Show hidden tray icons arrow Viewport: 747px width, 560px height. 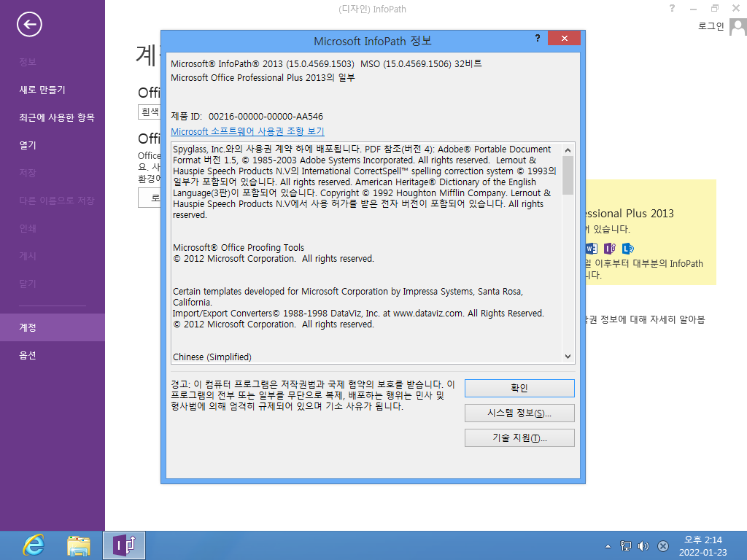(608, 546)
